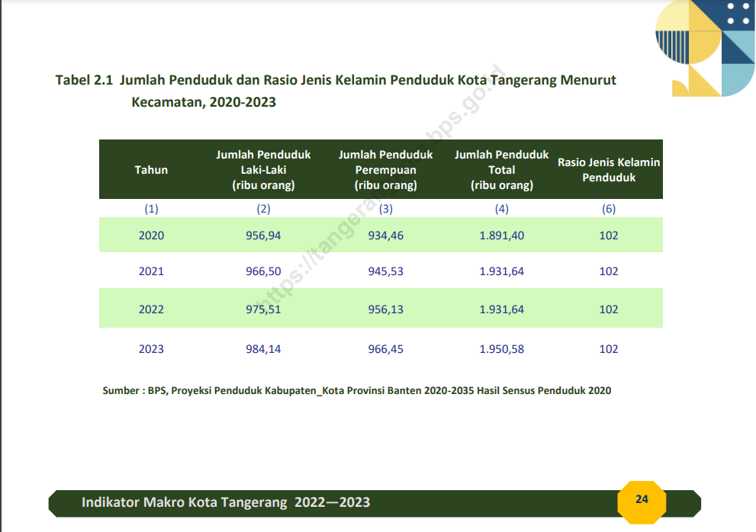The height and width of the screenshot is (532, 756).
Task: Click sex ratio 102 in 2021 row
Action: pos(609,271)
